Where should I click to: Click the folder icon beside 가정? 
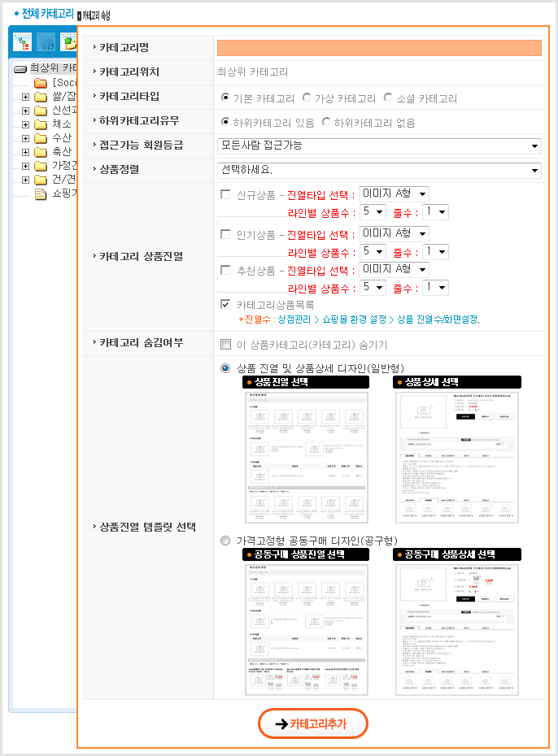click(41, 166)
